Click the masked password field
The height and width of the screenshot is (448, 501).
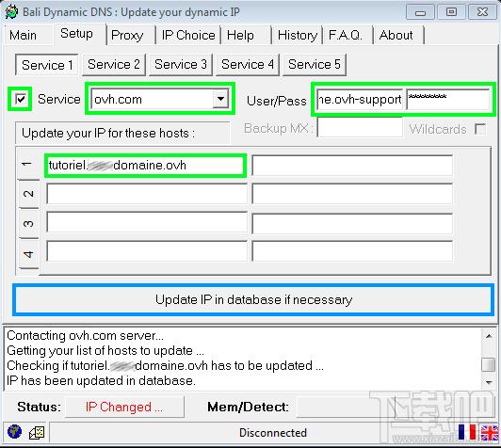coord(448,100)
